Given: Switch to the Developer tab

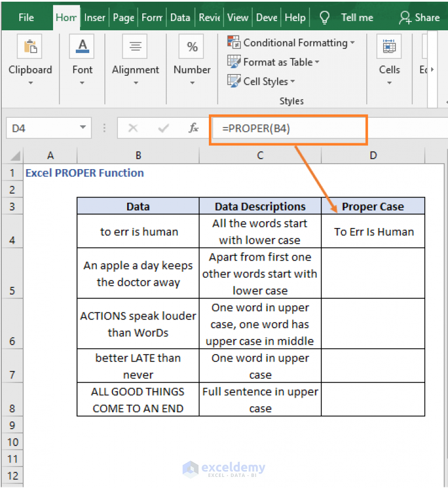Looking at the screenshot, I should [x=267, y=17].
